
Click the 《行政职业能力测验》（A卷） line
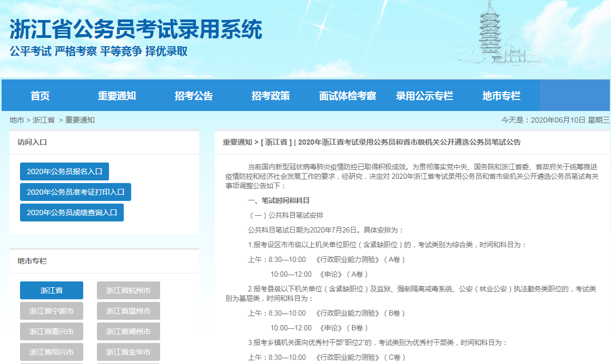(327, 260)
